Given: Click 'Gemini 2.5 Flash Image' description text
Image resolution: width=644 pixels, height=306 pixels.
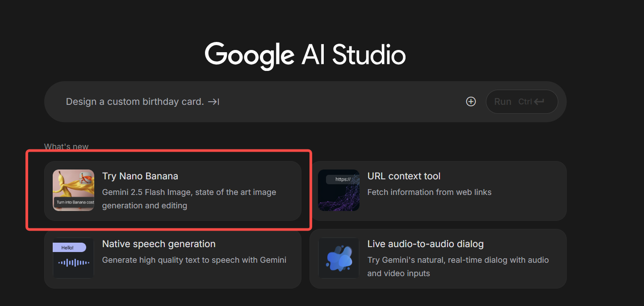Looking at the screenshot, I should 189,199.
